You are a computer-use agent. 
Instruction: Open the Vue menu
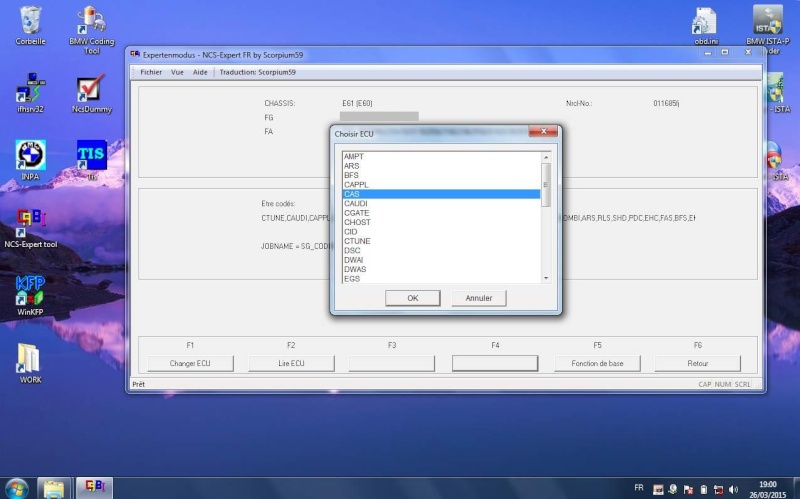[x=177, y=72]
